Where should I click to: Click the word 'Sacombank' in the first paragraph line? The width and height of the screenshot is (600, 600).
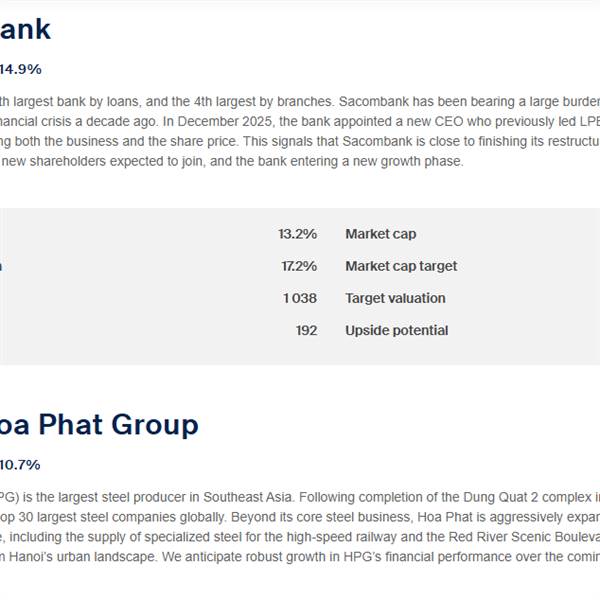tap(371, 101)
